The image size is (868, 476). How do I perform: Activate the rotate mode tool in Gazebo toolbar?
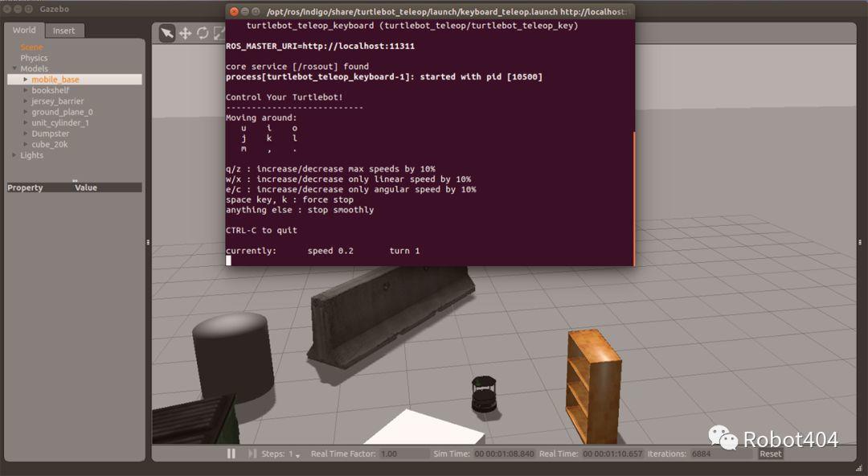pyautogui.click(x=203, y=33)
